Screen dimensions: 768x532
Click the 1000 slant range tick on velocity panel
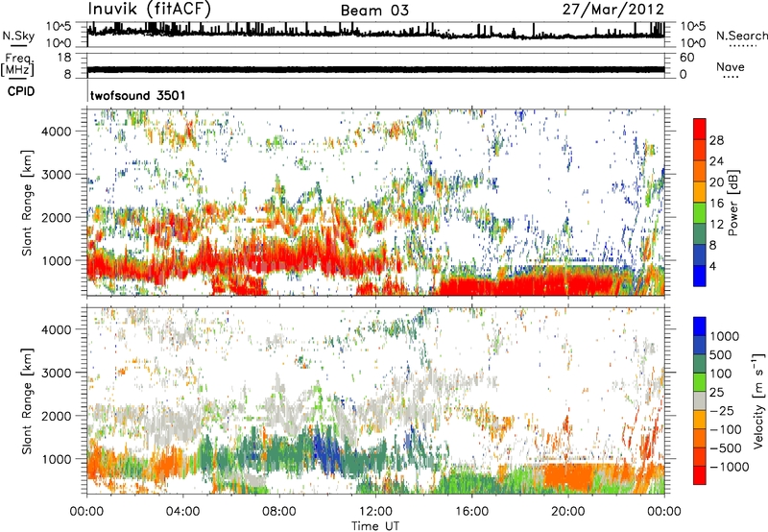click(57, 459)
